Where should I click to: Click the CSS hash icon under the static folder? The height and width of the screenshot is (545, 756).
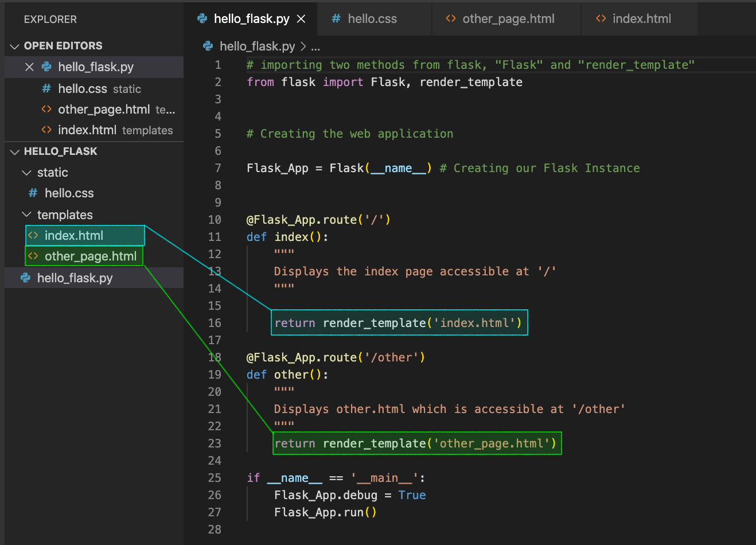(32, 193)
